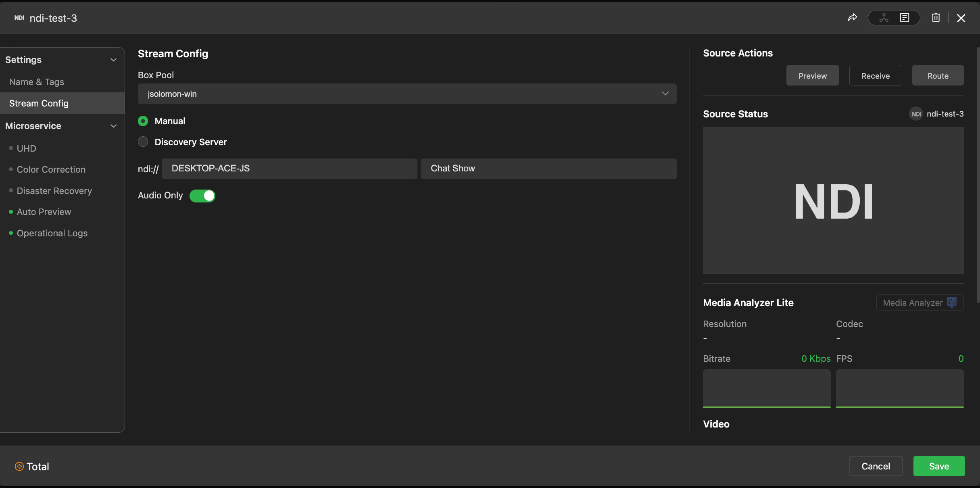Collapse the Microservice section chevron
Viewport: 980px width, 488px height.
(114, 126)
